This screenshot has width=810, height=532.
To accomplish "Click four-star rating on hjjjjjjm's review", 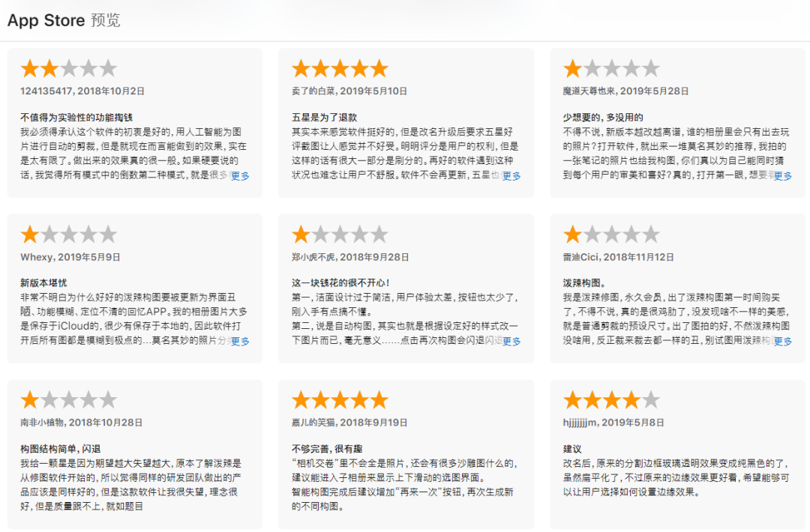I will tap(612, 400).
